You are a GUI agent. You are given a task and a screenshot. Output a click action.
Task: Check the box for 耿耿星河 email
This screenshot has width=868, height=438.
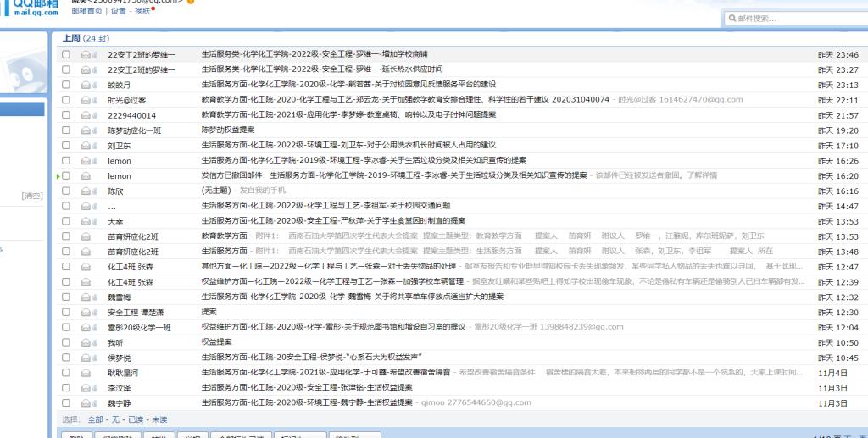[65, 373]
